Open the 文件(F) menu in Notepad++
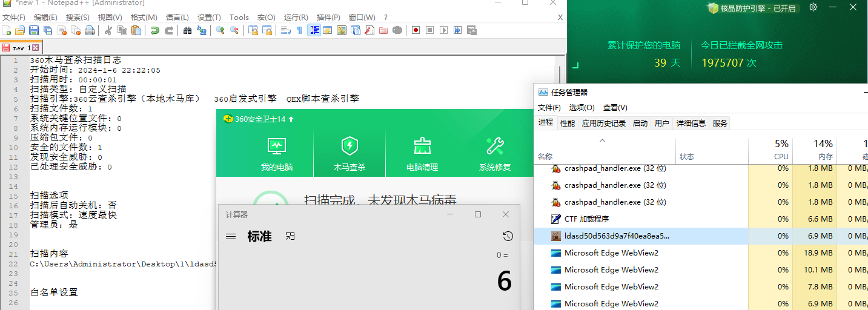Screen dimensions: 868x310 tap(14, 18)
